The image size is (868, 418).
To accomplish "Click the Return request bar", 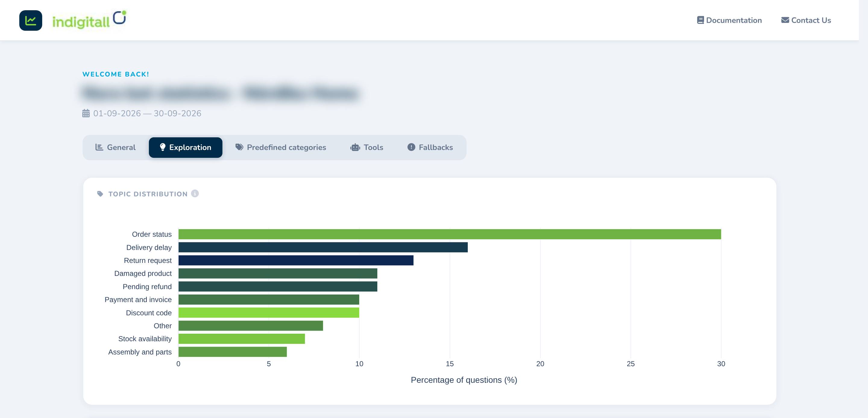I will pos(296,260).
